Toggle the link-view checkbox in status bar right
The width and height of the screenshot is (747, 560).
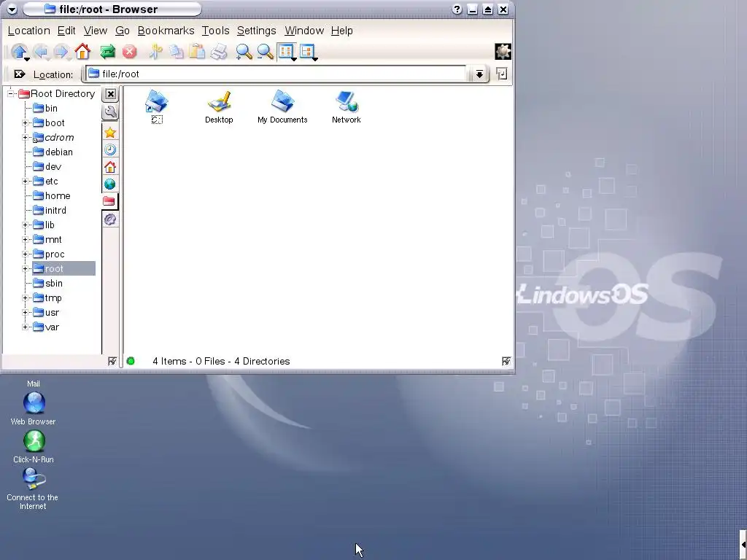506,362
